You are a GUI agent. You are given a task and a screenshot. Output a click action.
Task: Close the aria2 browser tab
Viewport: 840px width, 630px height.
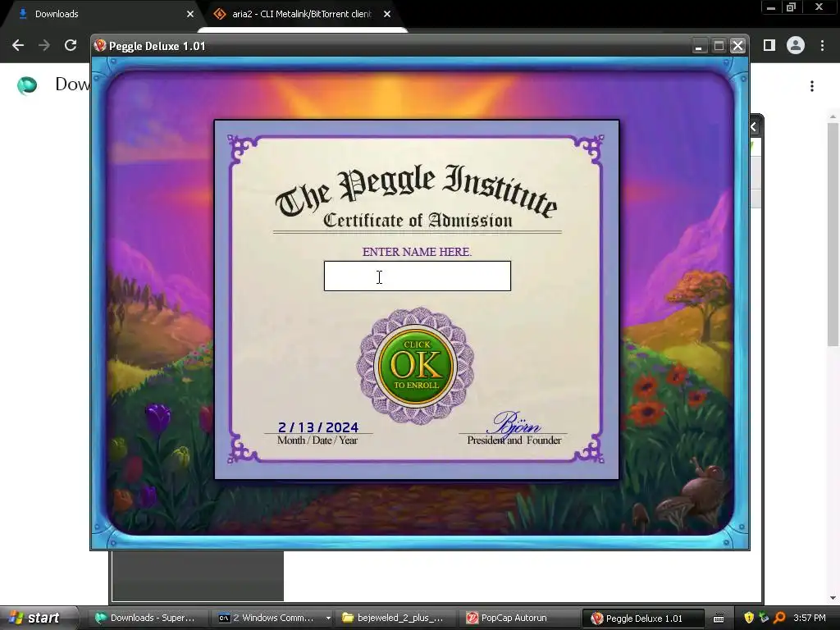(x=387, y=14)
